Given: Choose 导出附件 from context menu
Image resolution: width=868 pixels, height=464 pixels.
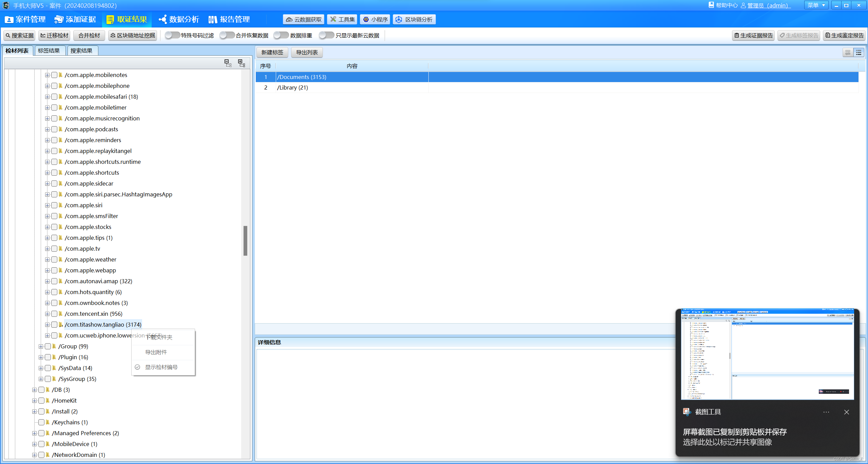Looking at the screenshot, I should pos(156,352).
